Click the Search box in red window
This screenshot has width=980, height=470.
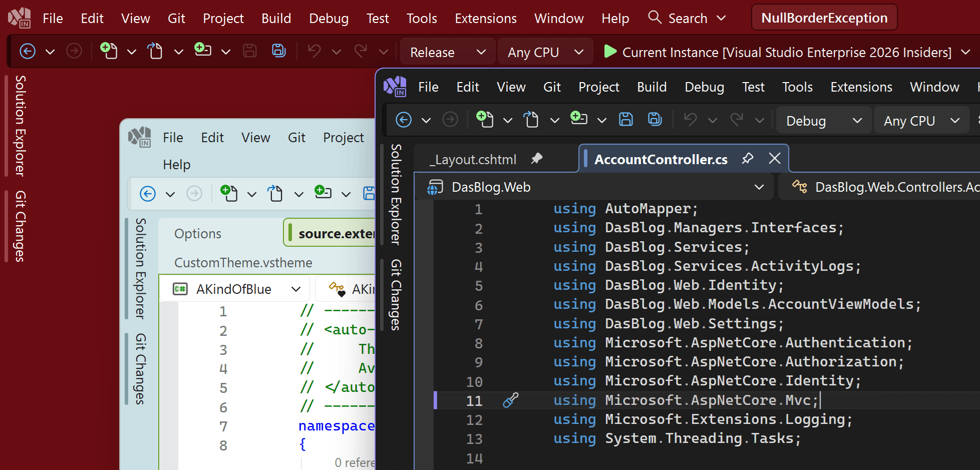click(687, 19)
